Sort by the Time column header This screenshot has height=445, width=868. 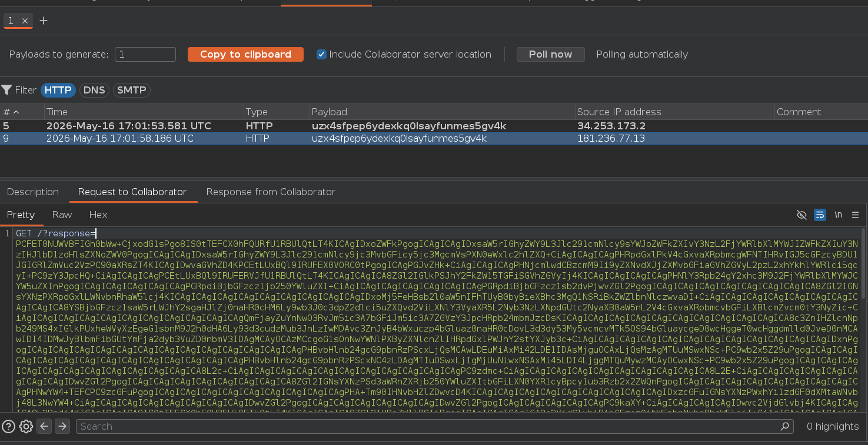(144, 112)
